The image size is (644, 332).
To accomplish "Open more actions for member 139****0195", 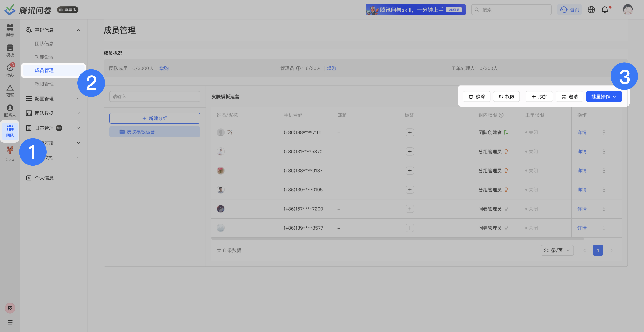I will click(x=604, y=190).
